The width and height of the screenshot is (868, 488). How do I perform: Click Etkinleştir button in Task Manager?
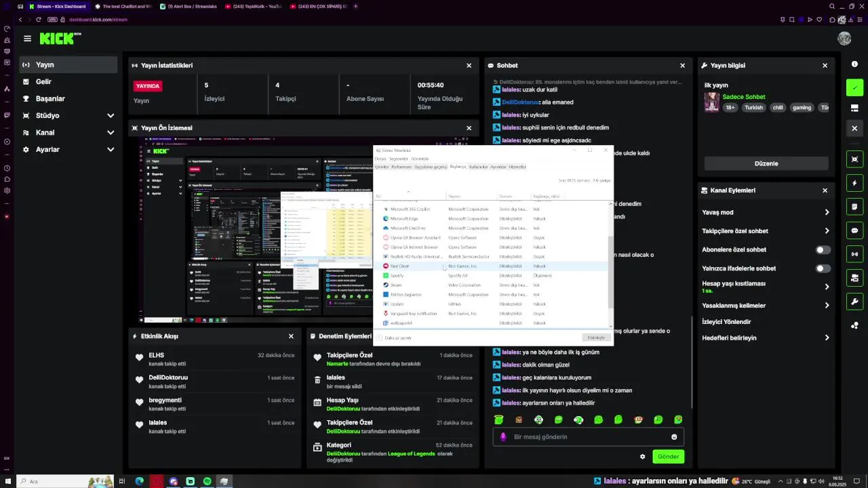(596, 338)
